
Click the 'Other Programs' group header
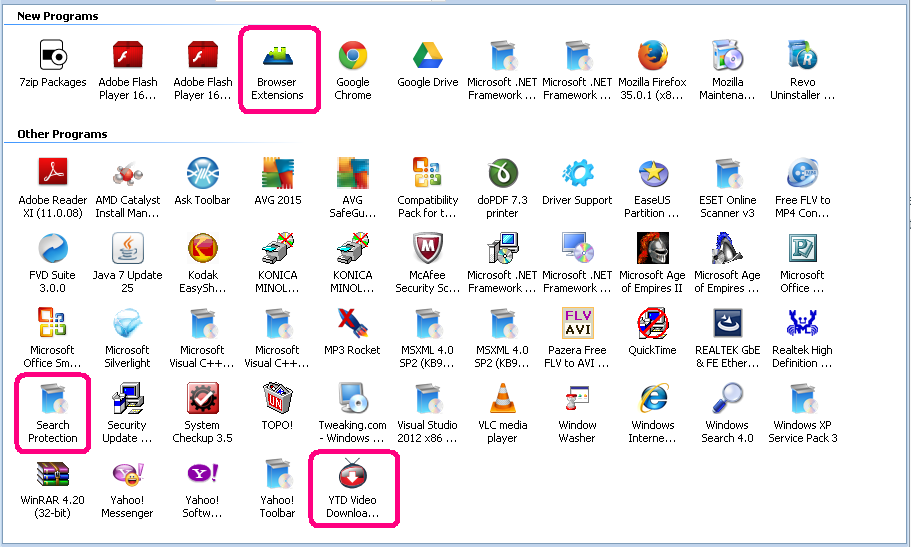click(62, 134)
